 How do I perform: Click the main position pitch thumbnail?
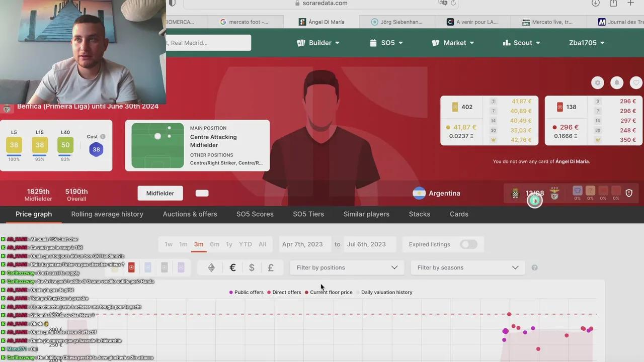point(157,145)
